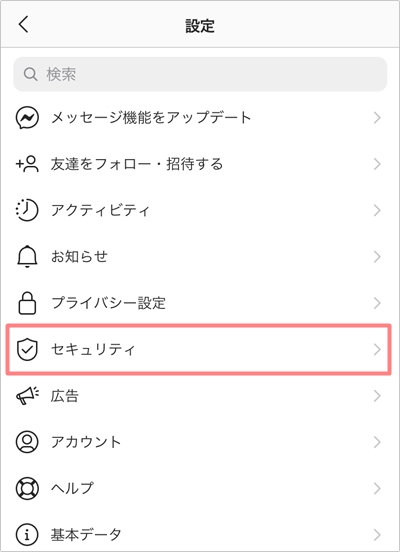Tap the lifebuoy icon for ヘルプ
Image resolution: width=400 pixels, height=552 pixels.
click(x=27, y=488)
